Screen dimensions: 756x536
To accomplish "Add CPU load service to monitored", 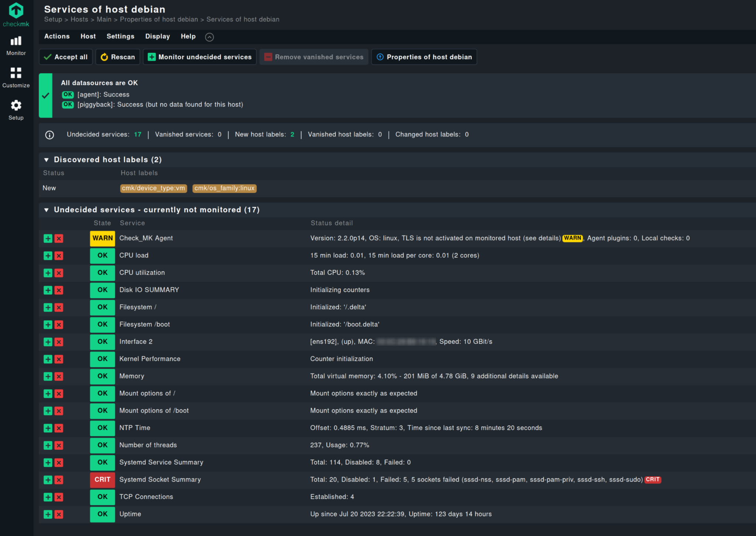I will point(48,256).
